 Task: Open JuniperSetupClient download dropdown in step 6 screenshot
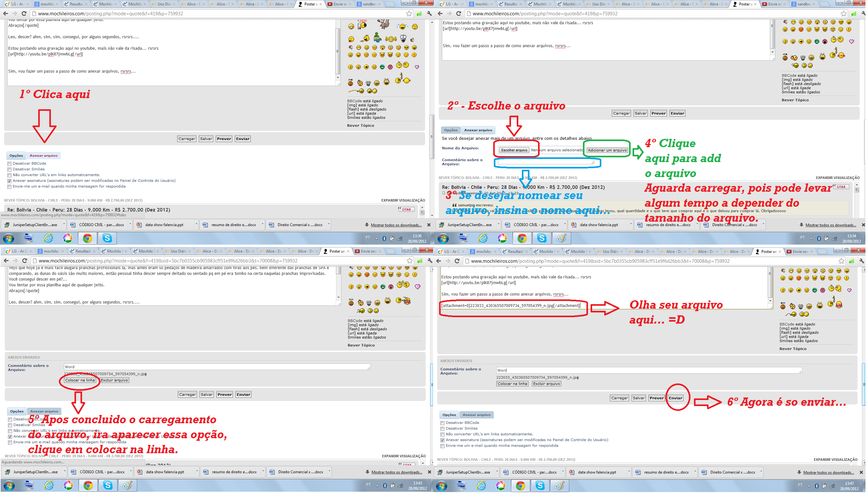pyautogui.click(x=497, y=472)
